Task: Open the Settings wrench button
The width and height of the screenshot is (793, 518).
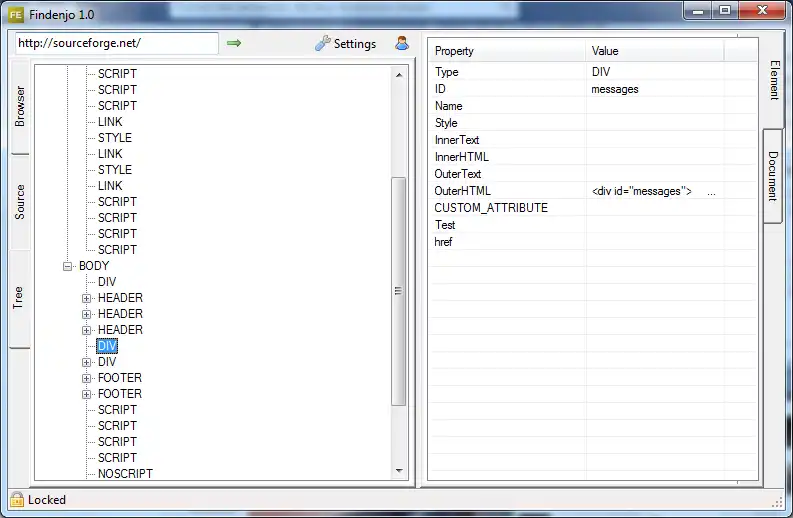Action: coord(345,44)
